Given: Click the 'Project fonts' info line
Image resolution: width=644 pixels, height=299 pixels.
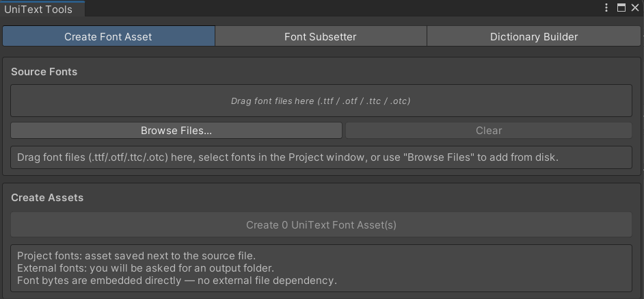Looking at the screenshot, I should 136,256.
